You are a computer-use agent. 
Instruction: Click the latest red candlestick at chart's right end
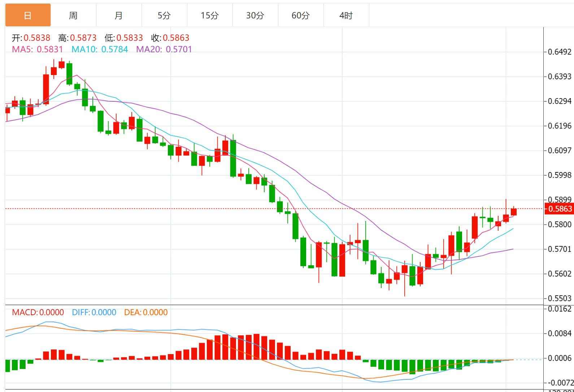pos(514,212)
